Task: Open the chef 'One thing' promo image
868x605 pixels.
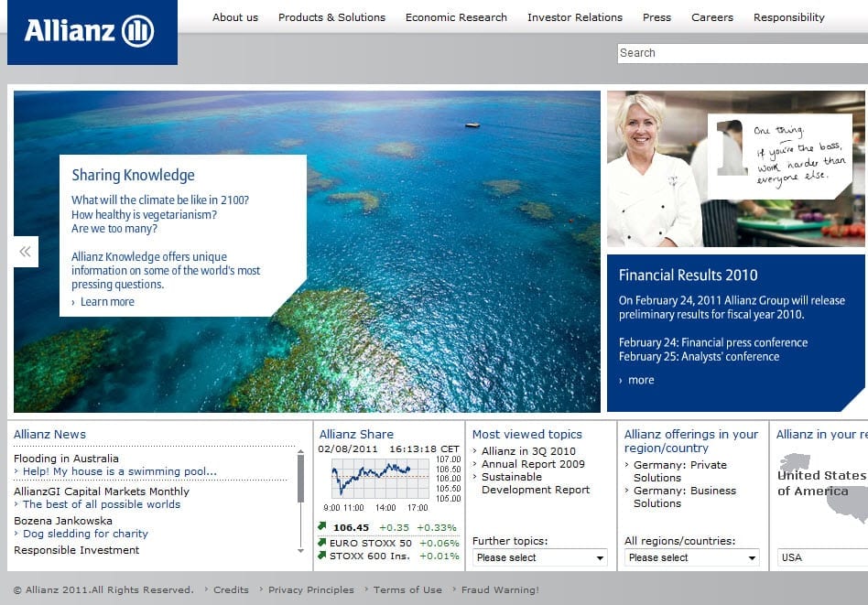Action: click(x=736, y=168)
